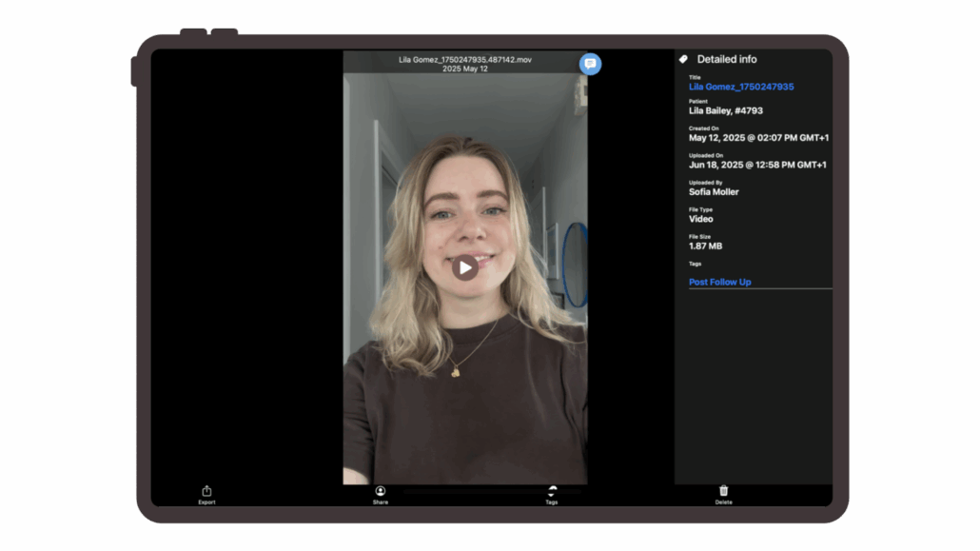Play the video of Lila Gomez
The height and width of the screenshot is (551, 980).
point(464,267)
